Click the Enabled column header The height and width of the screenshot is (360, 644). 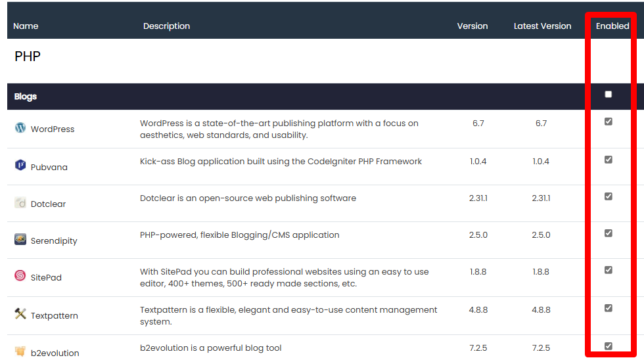pyautogui.click(x=612, y=26)
